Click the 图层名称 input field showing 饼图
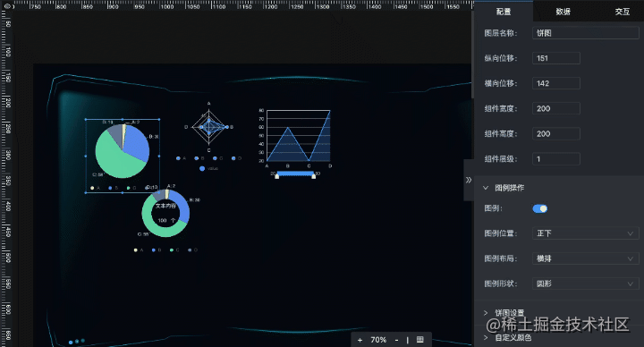Image resolution: width=644 pixels, height=347 pixels. (585, 33)
